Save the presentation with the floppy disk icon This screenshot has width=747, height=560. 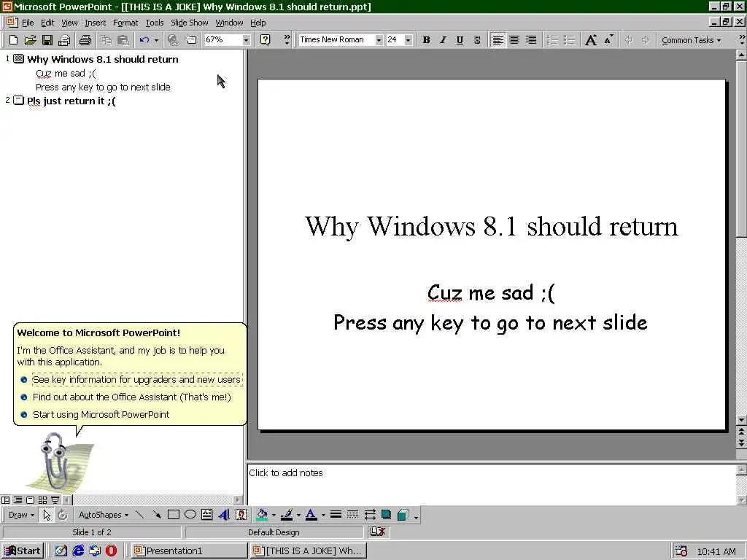[47, 40]
